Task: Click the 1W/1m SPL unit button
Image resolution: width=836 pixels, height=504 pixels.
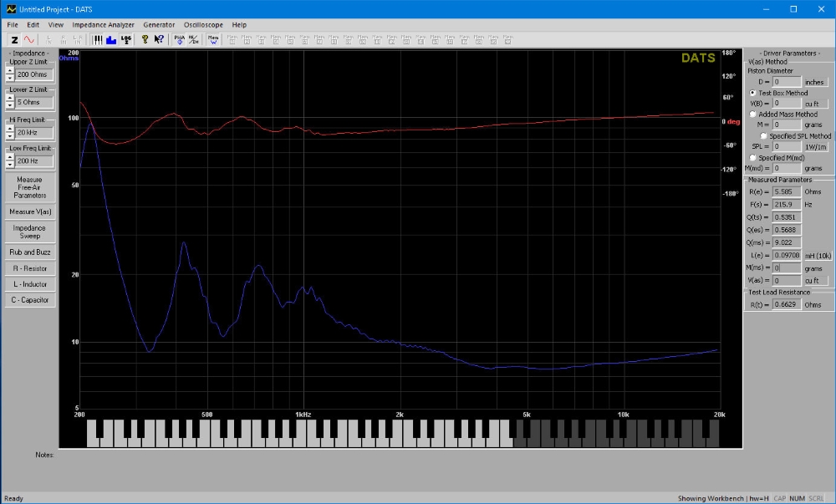Action: click(815, 146)
